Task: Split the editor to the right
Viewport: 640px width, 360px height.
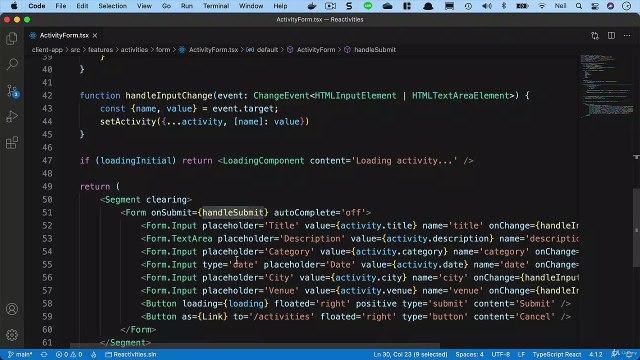Action: (611, 36)
